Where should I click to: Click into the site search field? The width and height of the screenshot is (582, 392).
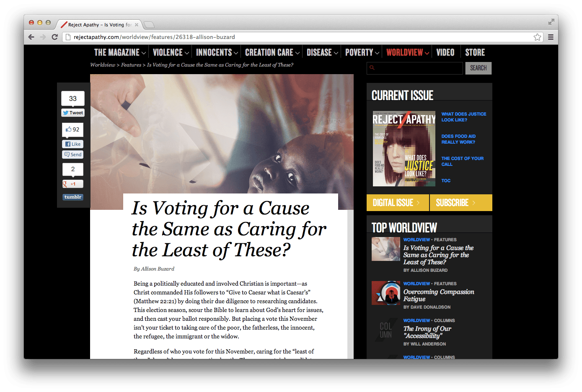(415, 68)
